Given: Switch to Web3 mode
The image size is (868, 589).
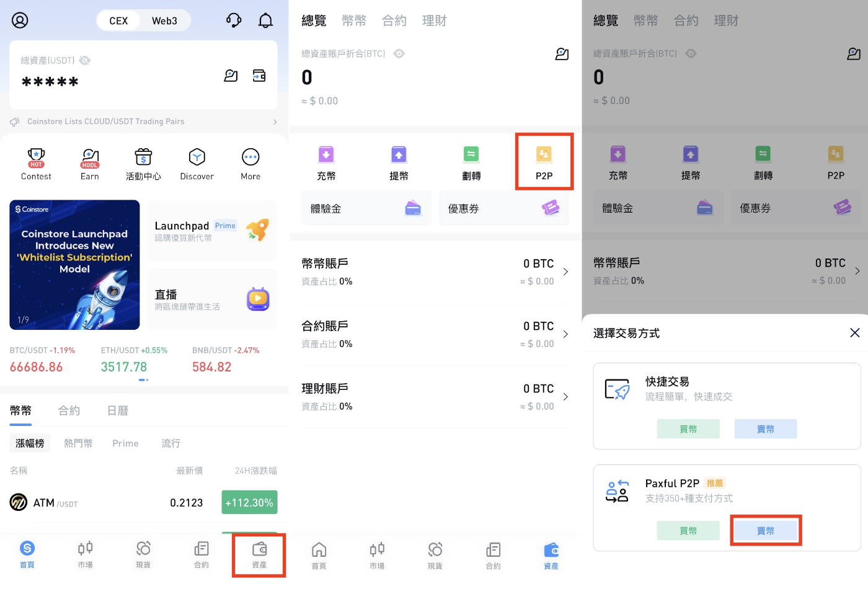Looking at the screenshot, I should [x=164, y=20].
